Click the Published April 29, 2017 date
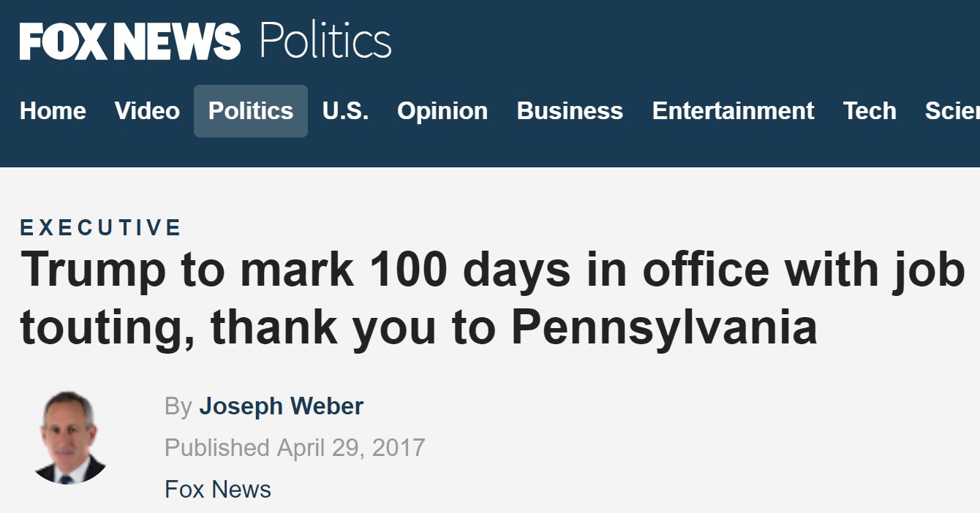This screenshot has width=980, height=513. pos(295,447)
